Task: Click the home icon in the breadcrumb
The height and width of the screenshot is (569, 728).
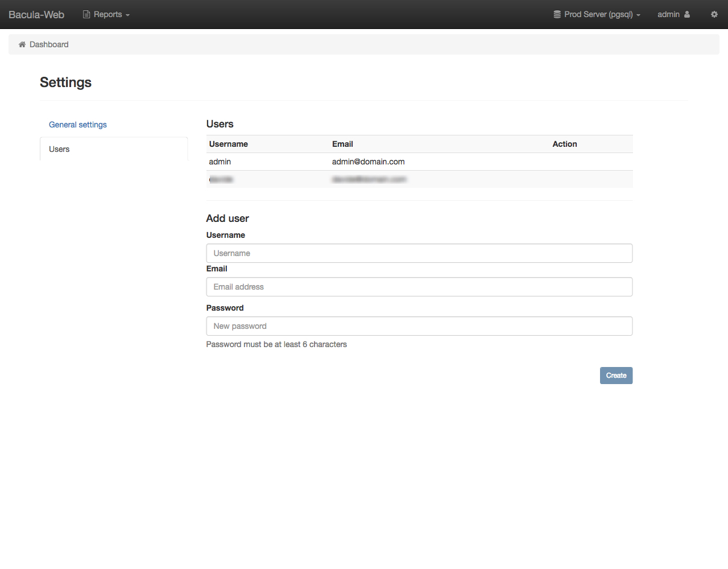Action: [x=22, y=44]
